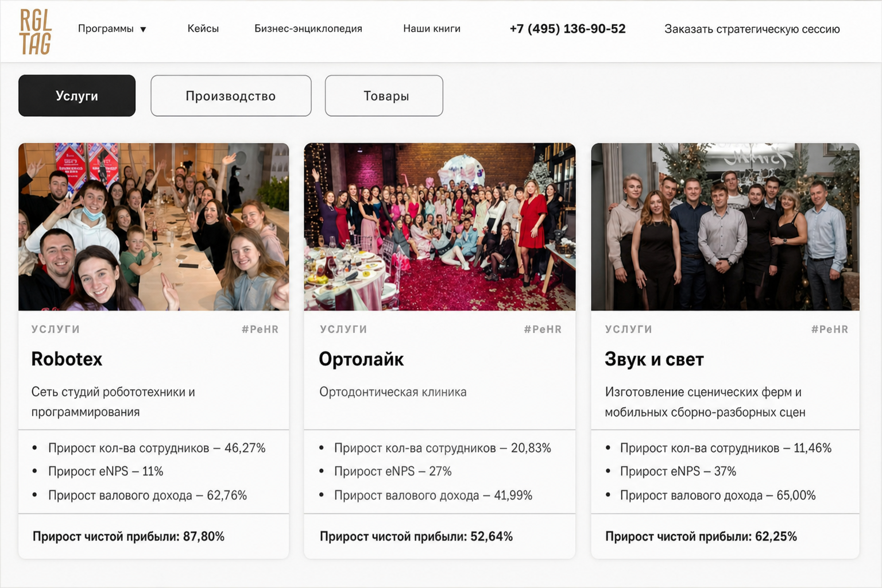Image resolution: width=882 pixels, height=588 pixels.
Task: Click Прирост eNPS – 11%
Action: click(106, 471)
